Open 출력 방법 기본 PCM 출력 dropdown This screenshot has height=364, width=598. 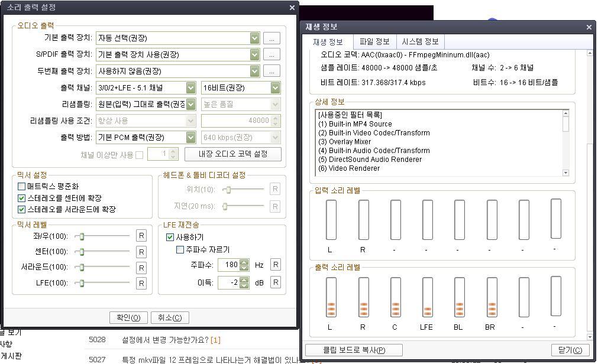pos(190,137)
